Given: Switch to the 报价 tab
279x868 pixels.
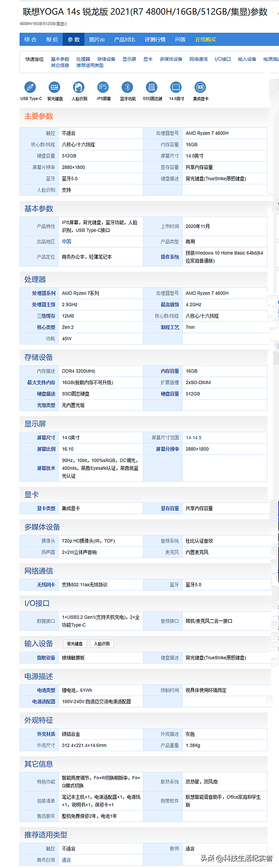Looking at the screenshot, I should [x=52, y=39].
